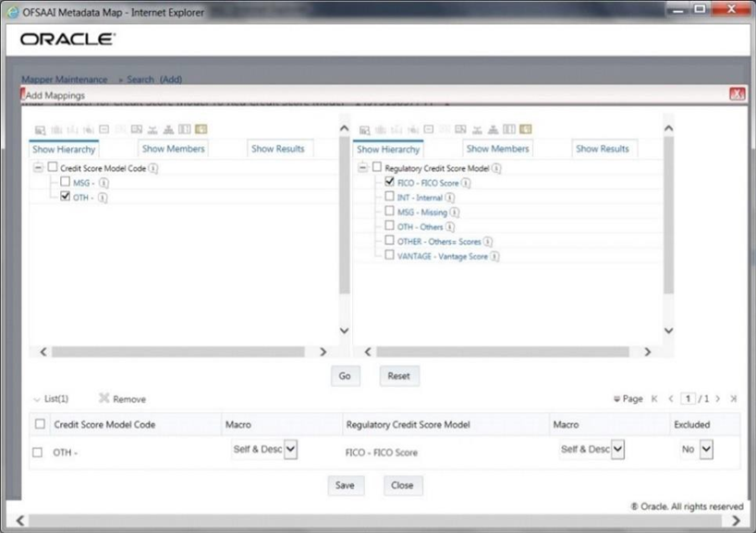Open info icon next to OTH - in left tree
Image resolution: width=756 pixels, height=533 pixels.
103,198
